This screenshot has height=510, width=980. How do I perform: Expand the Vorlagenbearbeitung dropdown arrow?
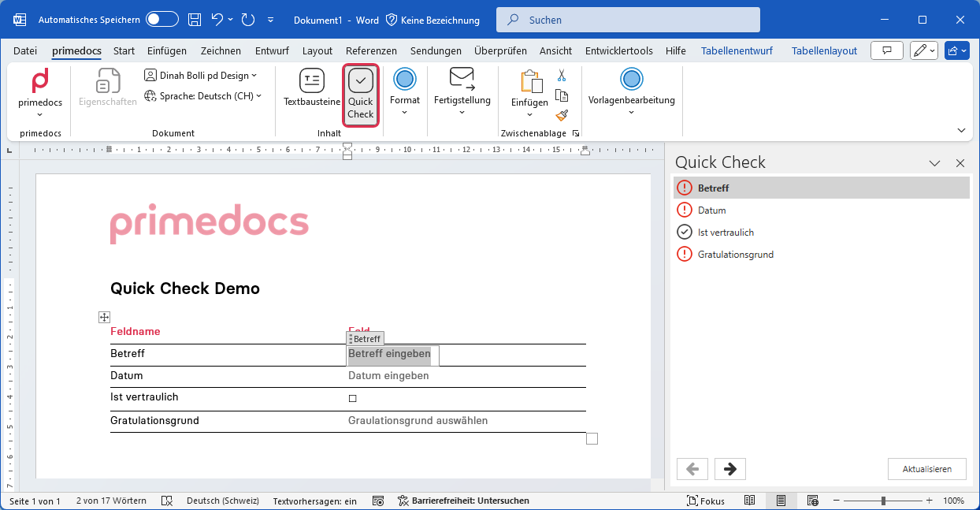click(x=632, y=113)
